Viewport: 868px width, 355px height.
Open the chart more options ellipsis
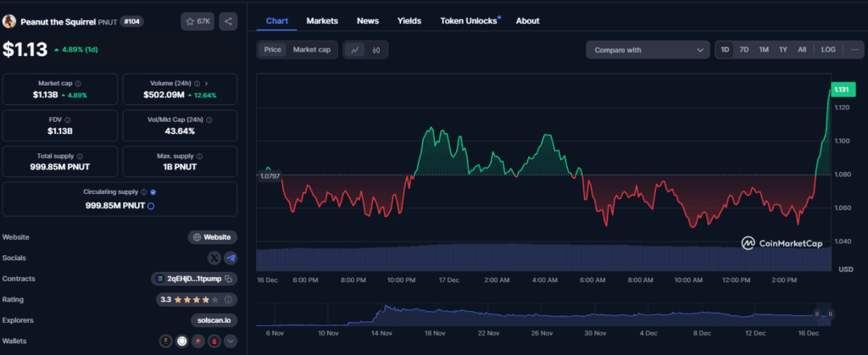854,50
